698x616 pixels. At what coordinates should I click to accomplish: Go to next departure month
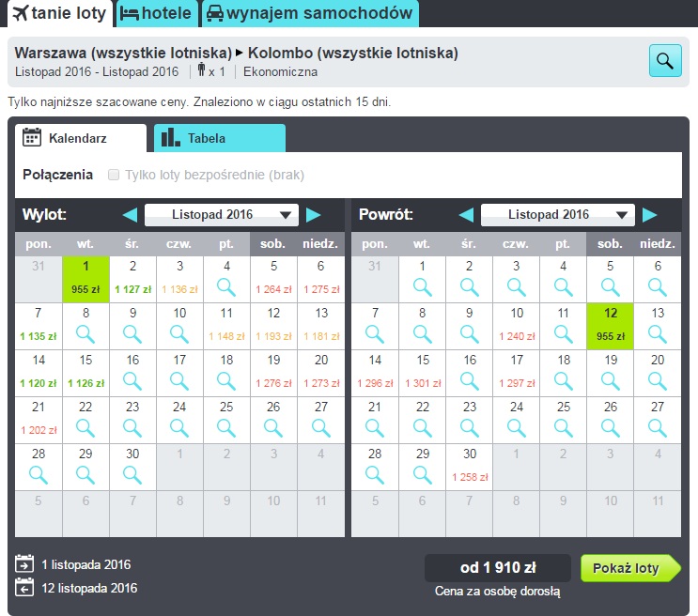point(314,215)
